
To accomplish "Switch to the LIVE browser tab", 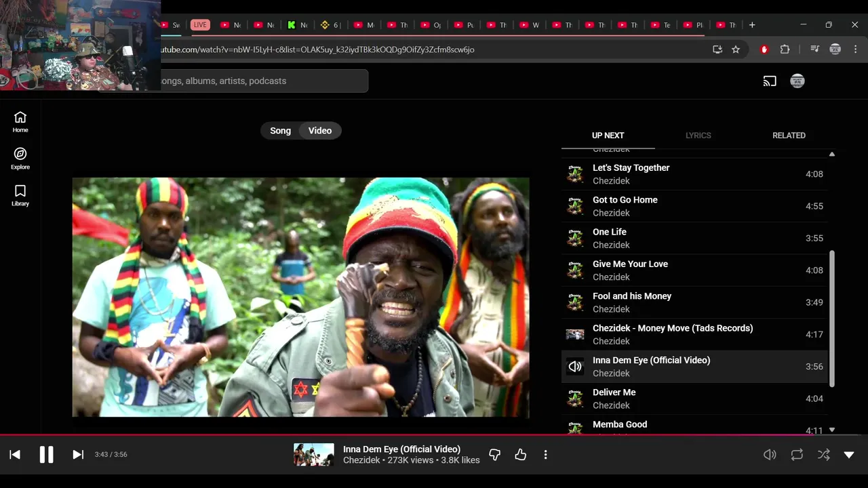I will click(200, 25).
